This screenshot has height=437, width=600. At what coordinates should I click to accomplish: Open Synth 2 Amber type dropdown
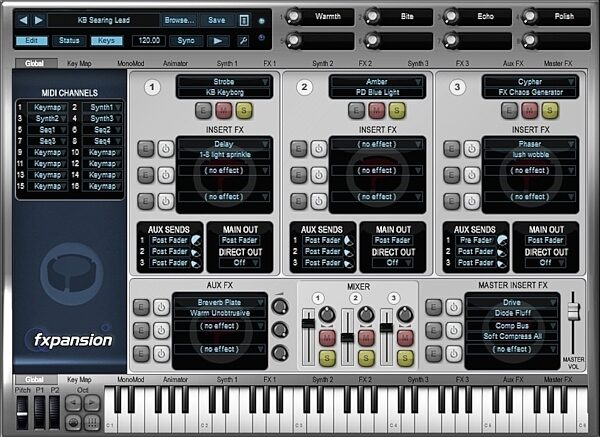pos(377,82)
